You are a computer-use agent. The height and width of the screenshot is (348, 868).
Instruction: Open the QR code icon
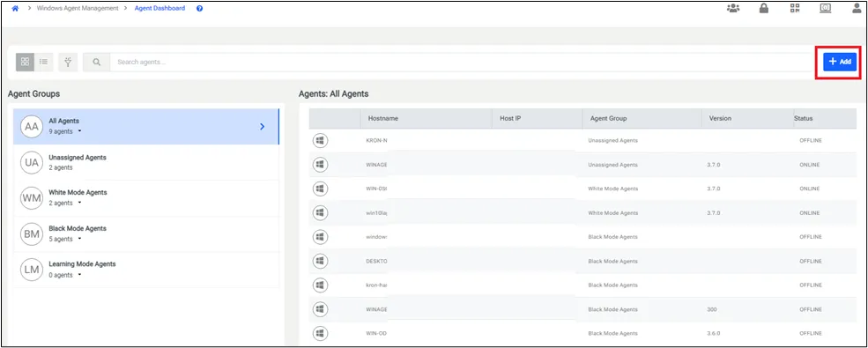(795, 8)
